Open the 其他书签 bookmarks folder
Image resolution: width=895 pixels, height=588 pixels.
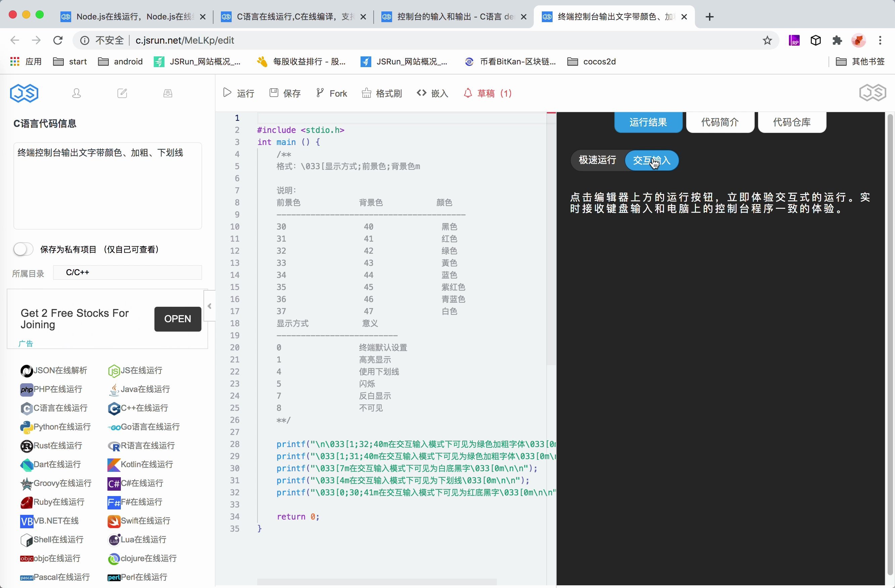click(862, 61)
